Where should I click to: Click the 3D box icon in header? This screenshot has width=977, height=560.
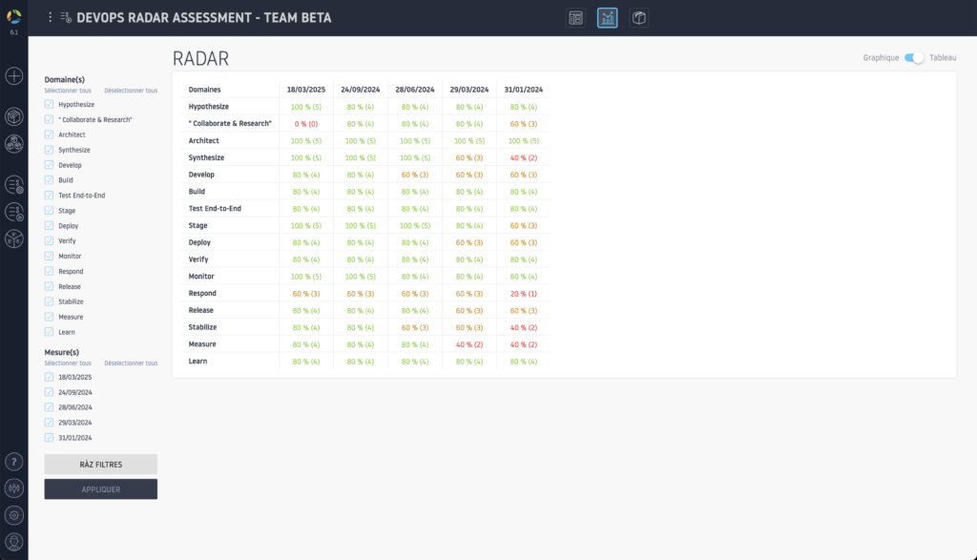[638, 17]
